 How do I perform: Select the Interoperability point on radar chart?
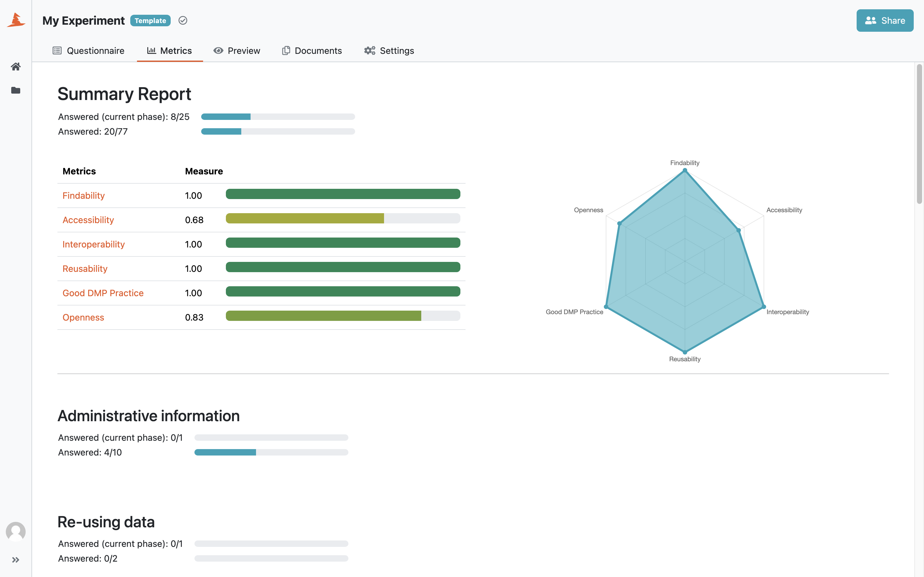point(764,306)
